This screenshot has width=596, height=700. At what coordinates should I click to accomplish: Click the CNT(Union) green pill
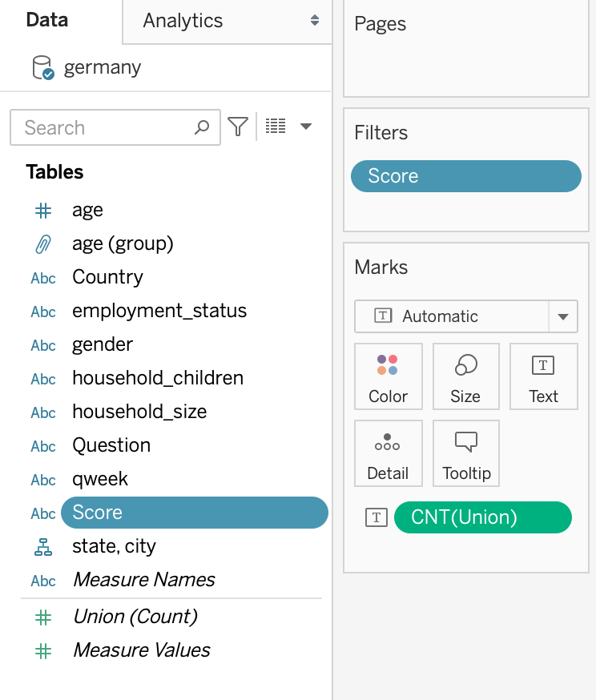point(482,517)
